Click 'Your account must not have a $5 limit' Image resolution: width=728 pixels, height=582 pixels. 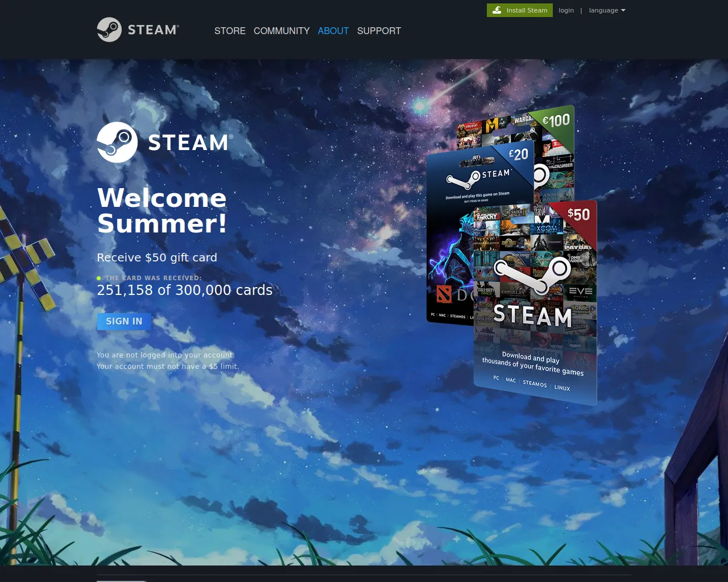tap(168, 366)
